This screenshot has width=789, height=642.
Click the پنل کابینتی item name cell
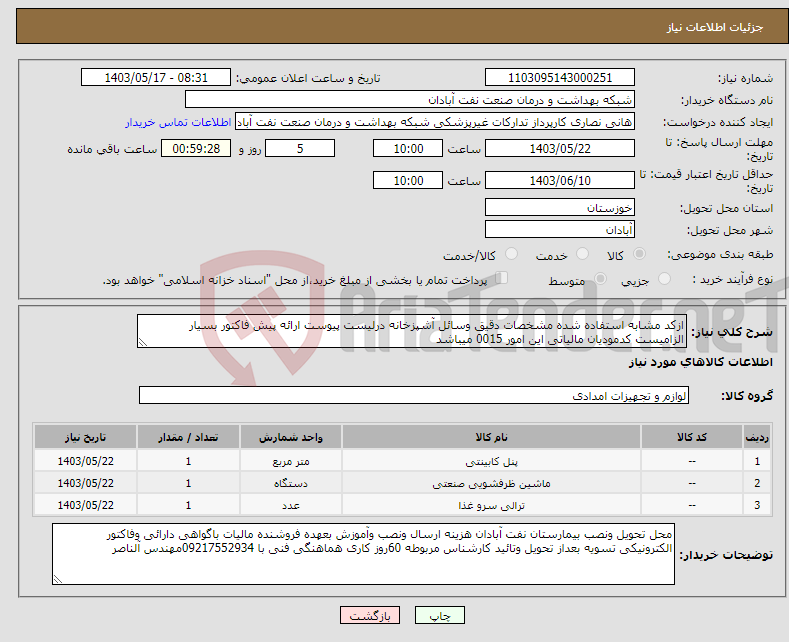click(491, 461)
